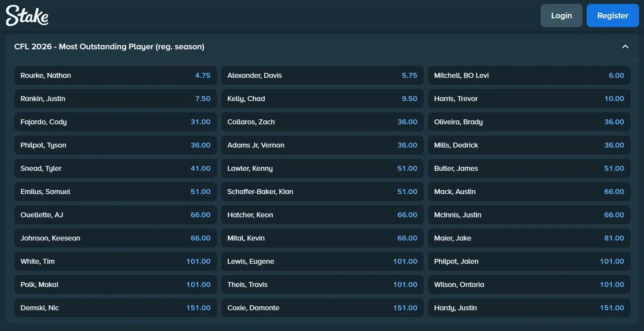Screen dimensions: 644x331
Task: Collapse the Most Outstanding Player market
Action: coord(625,46)
